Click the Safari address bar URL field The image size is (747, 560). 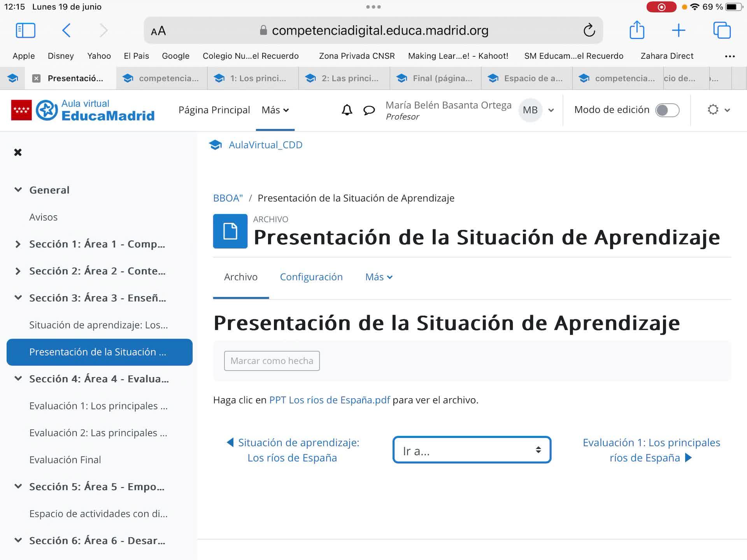(x=379, y=30)
